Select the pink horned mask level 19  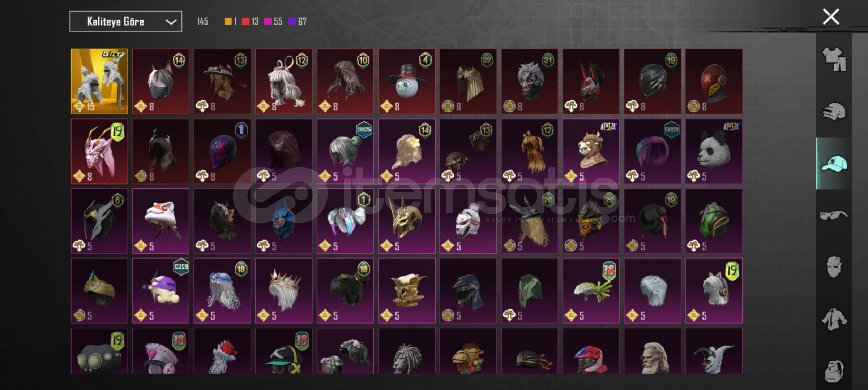[99, 151]
